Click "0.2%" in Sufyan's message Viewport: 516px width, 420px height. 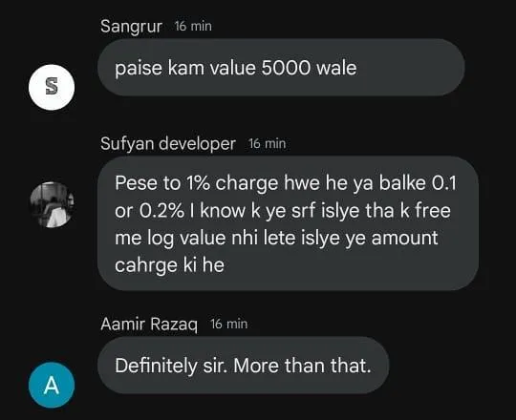[x=161, y=211]
